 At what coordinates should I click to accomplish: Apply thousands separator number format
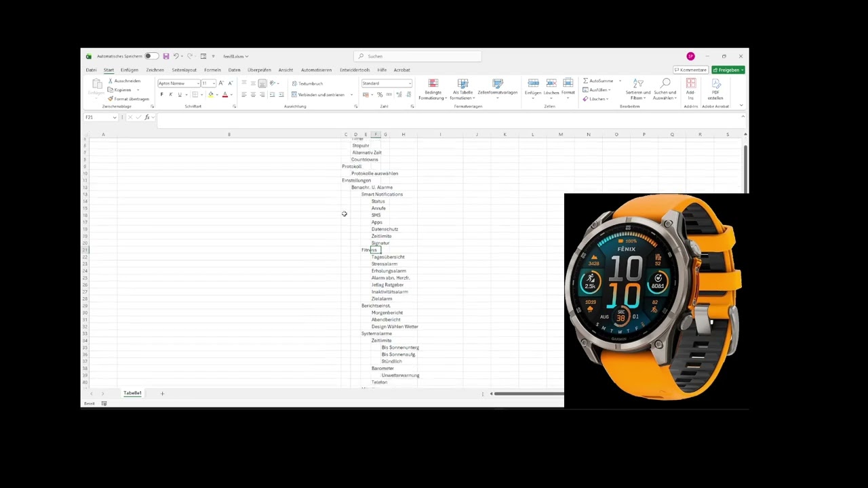[389, 95]
